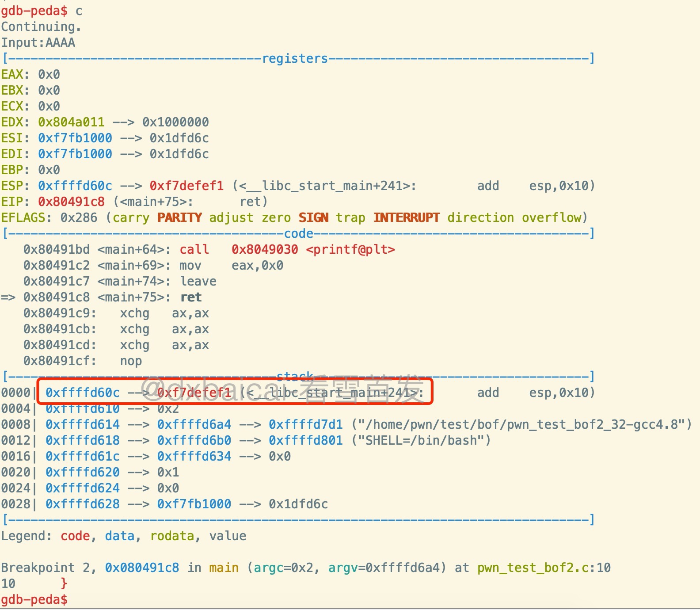Click the EIP value "0x80491c8"

(71, 202)
